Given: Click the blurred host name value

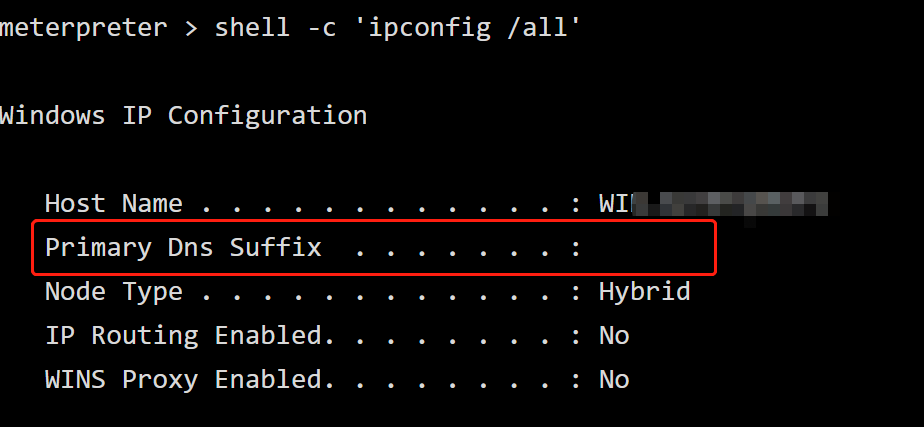Looking at the screenshot, I should (x=731, y=204).
